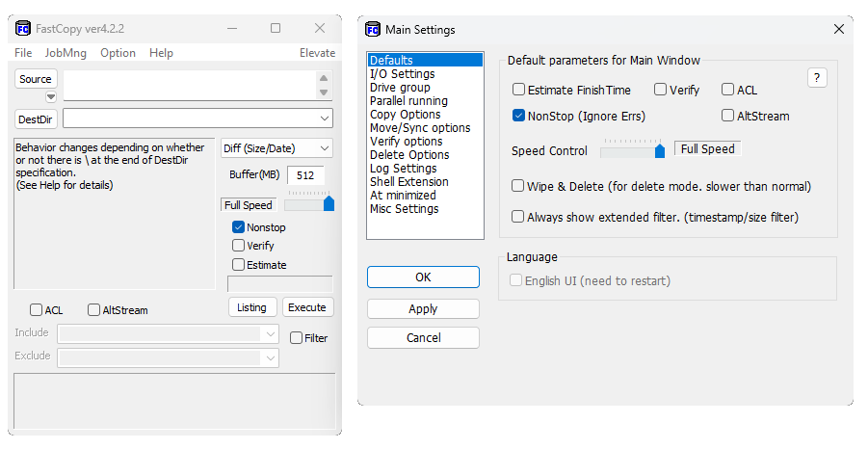Click Elevate in the menu bar
The image size is (868, 449).
(x=317, y=53)
